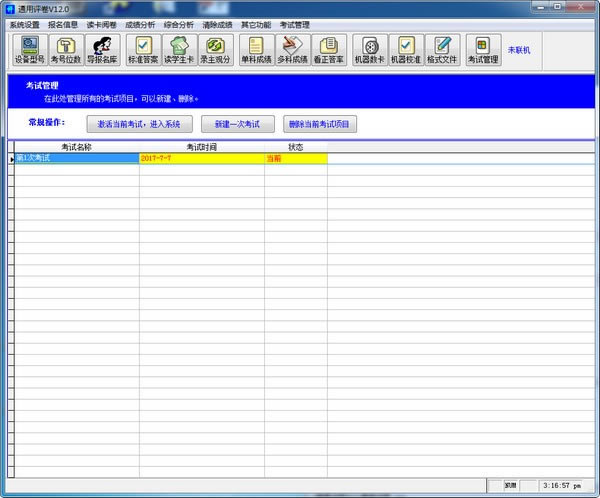Click the 设备型号 toolbar icon

click(x=28, y=50)
